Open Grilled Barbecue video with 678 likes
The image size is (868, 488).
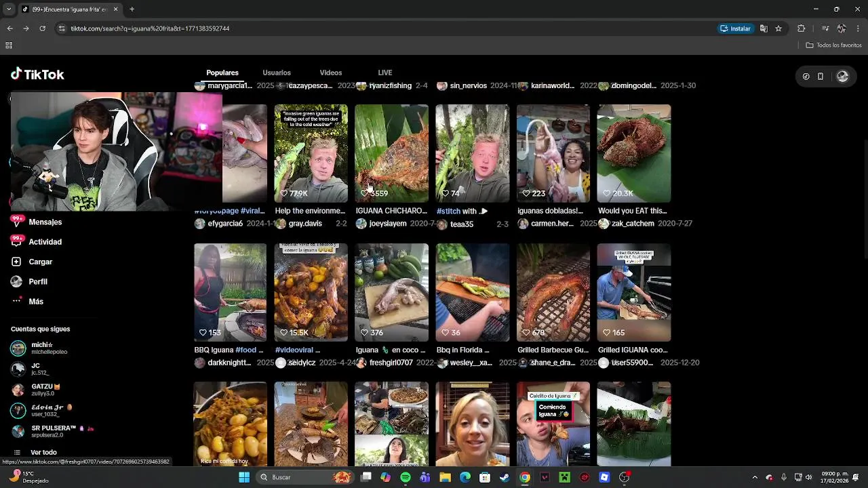tap(553, 292)
